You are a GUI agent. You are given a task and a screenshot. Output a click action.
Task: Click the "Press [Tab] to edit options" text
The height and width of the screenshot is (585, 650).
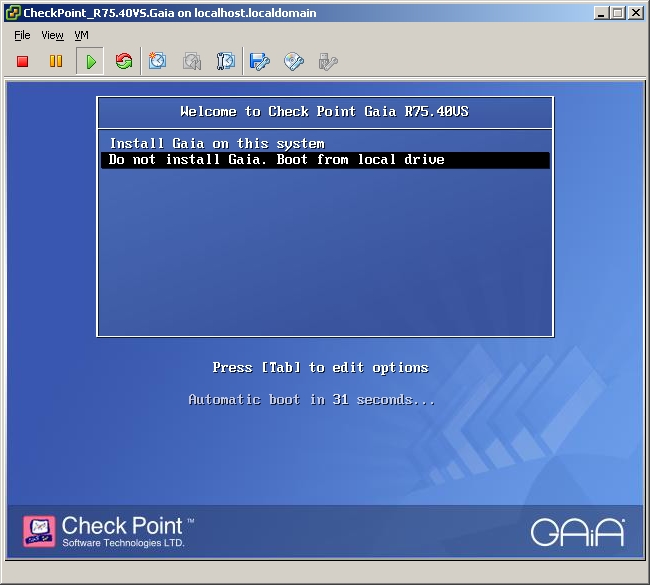click(x=320, y=368)
